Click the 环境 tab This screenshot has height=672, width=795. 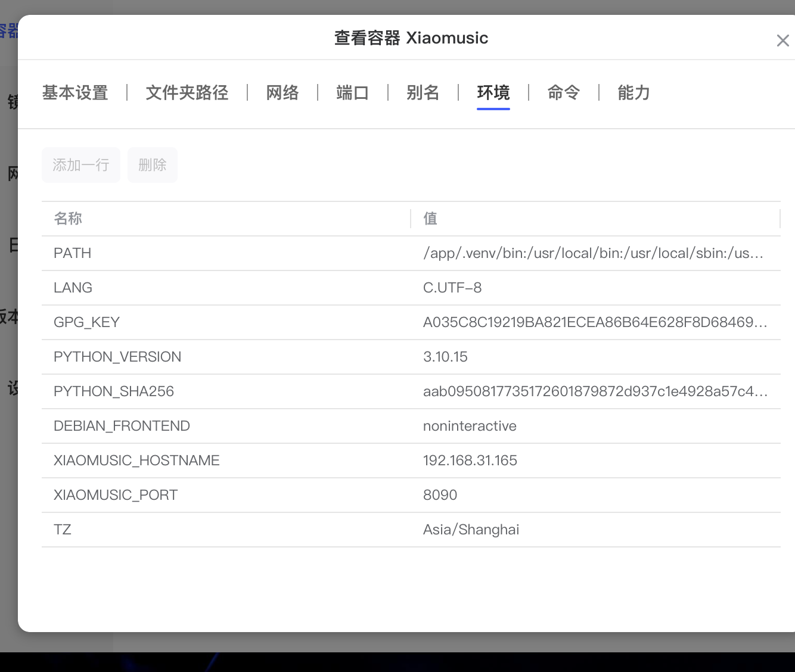[493, 93]
